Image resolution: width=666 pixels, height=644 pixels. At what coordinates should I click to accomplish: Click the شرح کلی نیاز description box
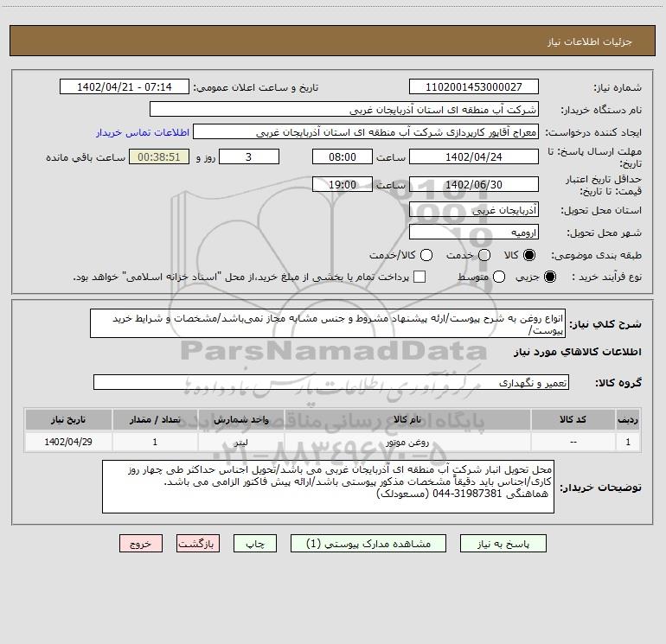[x=328, y=323]
